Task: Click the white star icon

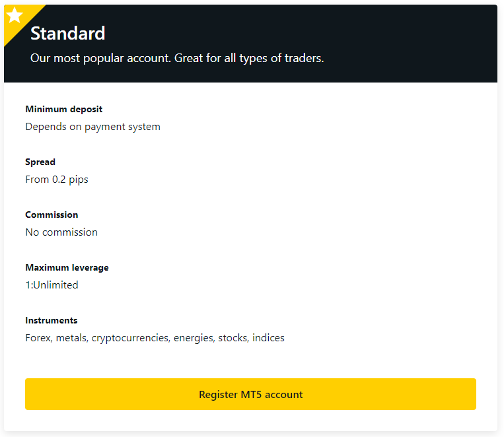Action: coord(15,15)
